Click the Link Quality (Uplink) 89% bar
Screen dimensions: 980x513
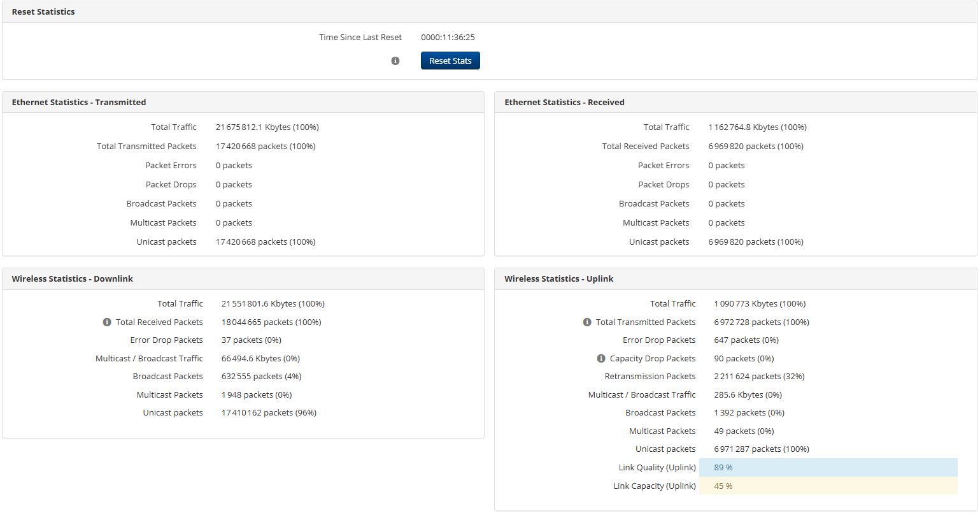coord(828,467)
